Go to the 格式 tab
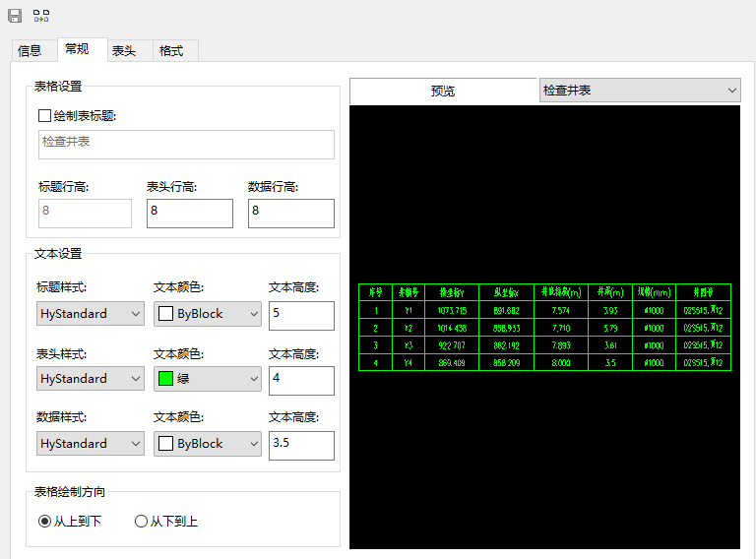This screenshot has width=756, height=559. [x=175, y=50]
